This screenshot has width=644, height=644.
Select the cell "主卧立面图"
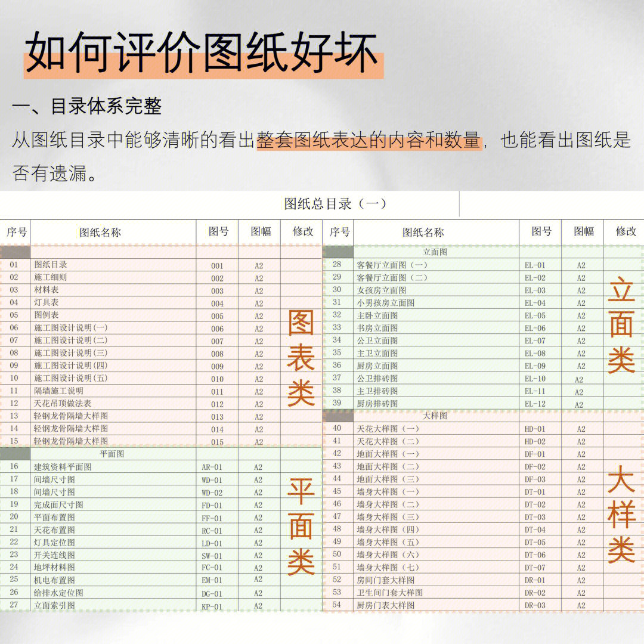(x=377, y=315)
